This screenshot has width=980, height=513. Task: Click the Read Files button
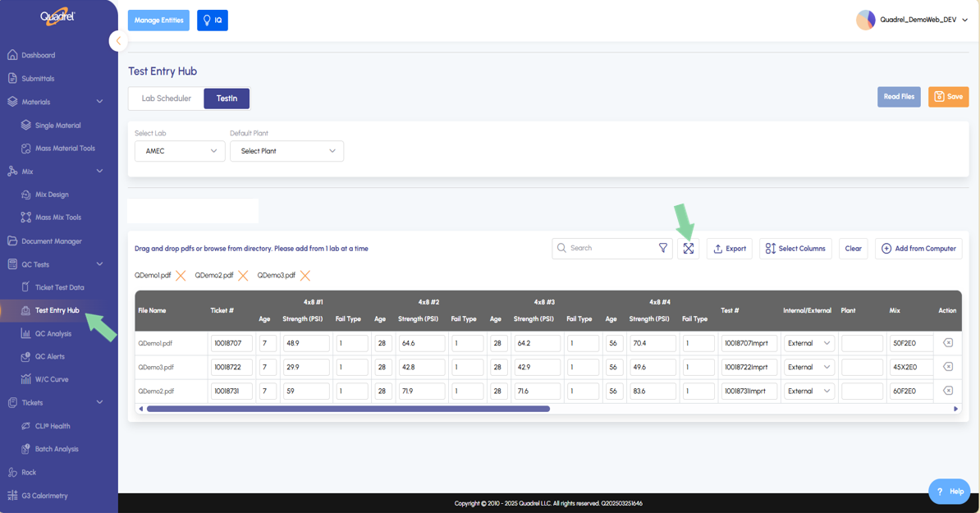coord(899,97)
